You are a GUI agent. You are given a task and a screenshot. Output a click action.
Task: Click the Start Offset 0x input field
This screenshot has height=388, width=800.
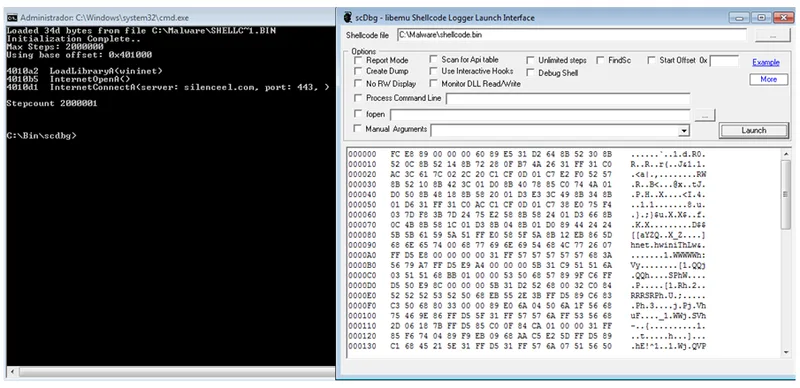pos(724,61)
